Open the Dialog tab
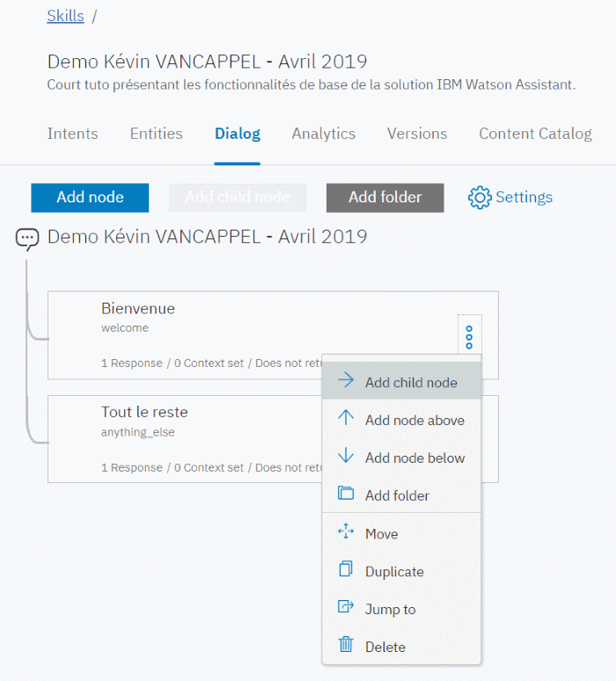Viewport: 616px width, 681px height. point(238,134)
